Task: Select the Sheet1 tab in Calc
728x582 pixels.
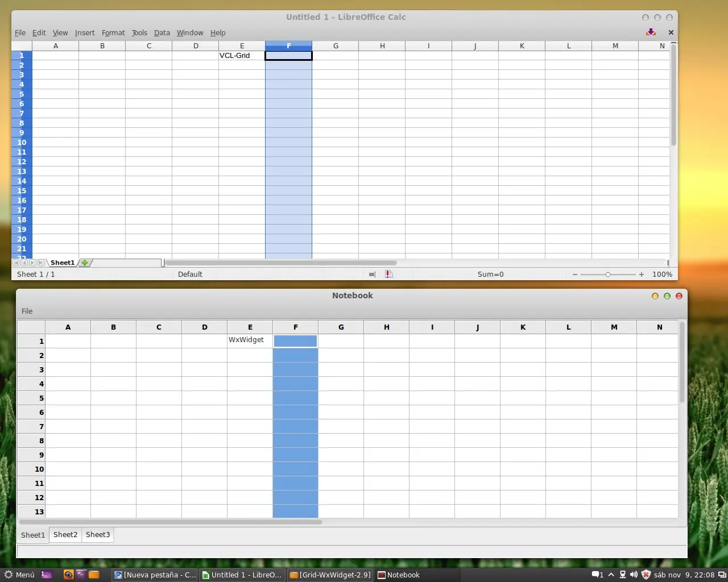Action: tap(63, 263)
